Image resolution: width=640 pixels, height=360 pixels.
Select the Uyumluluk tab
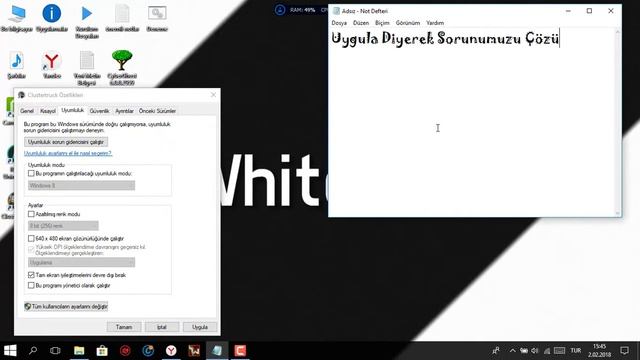72,110
